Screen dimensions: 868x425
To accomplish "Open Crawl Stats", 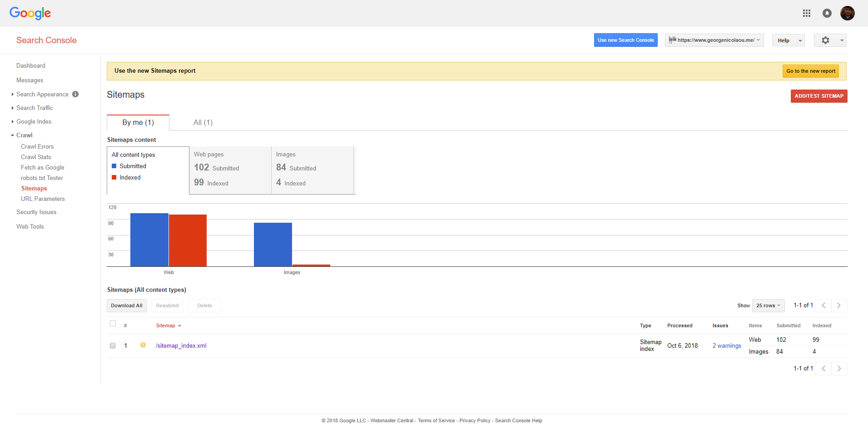I will [36, 157].
